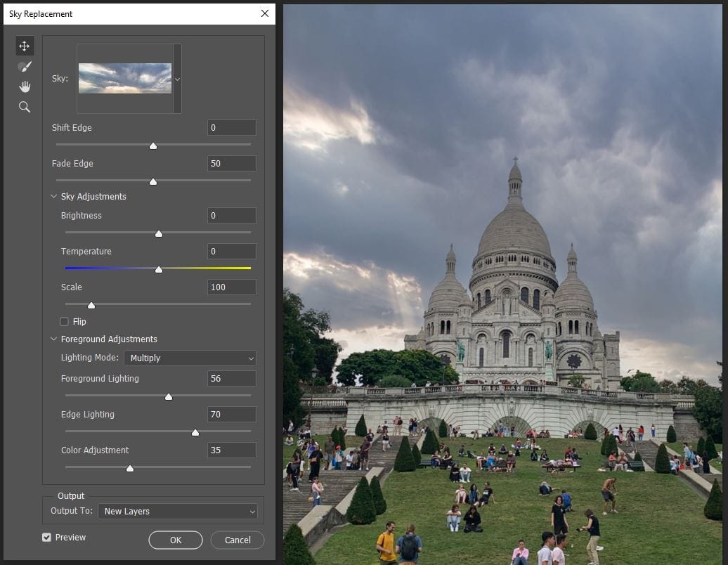Click the Edge Lighting slider handle
Image resolution: width=728 pixels, height=565 pixels.
(x=195, y=432)
